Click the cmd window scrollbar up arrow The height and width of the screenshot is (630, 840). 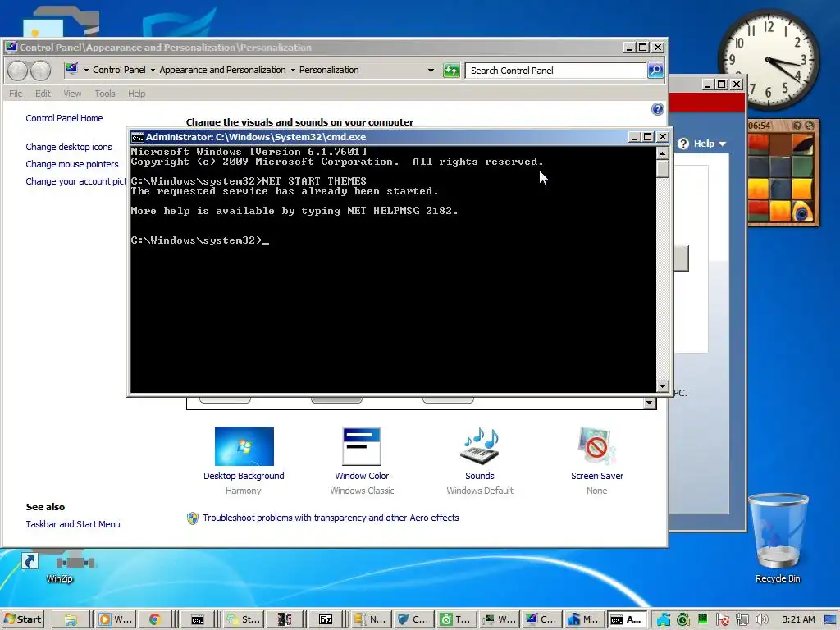click(662, 153)
